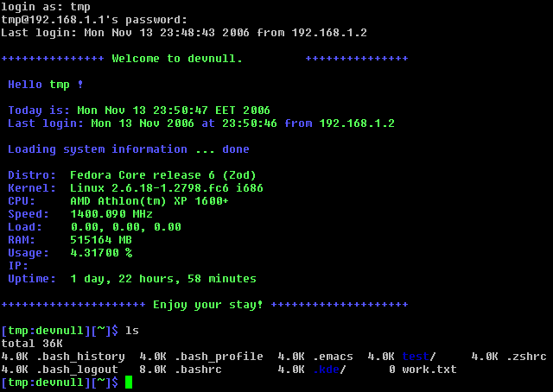Click the Hello tmp ! greeting
This screenshot has height=392, width=553.
(45, 85)
